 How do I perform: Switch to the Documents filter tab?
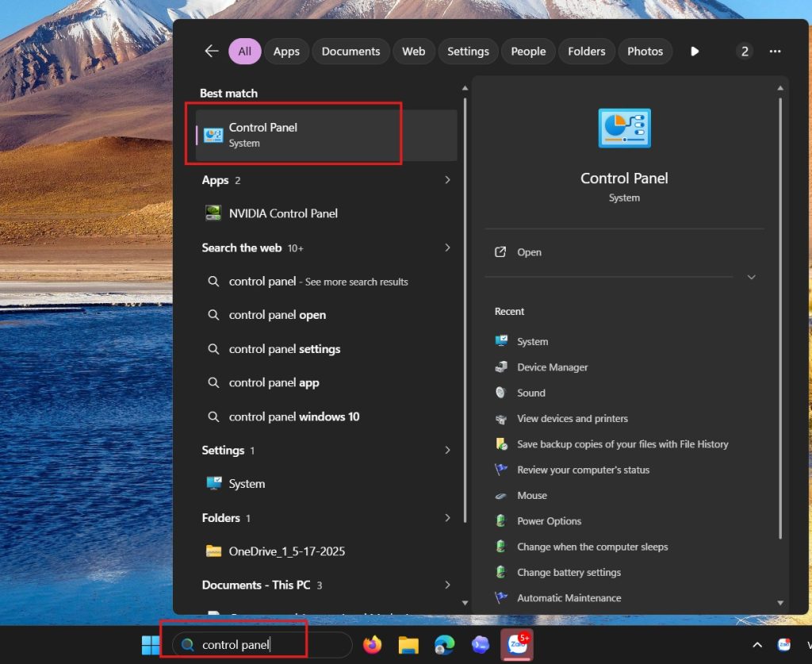click(350, 52)
